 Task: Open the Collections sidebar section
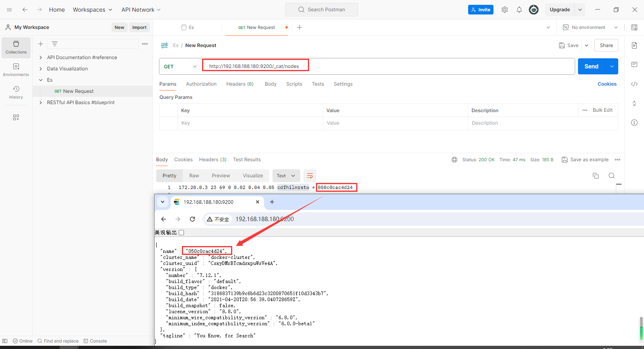pos(16,47)
